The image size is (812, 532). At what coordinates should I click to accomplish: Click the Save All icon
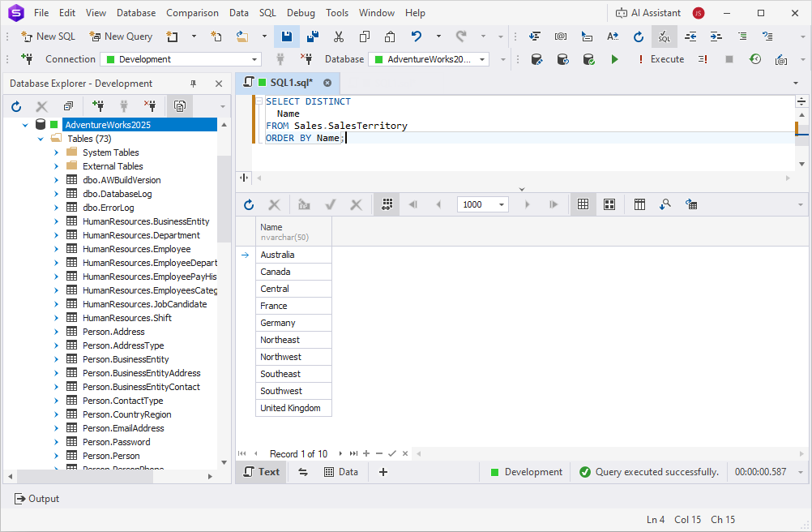(313, 36)
